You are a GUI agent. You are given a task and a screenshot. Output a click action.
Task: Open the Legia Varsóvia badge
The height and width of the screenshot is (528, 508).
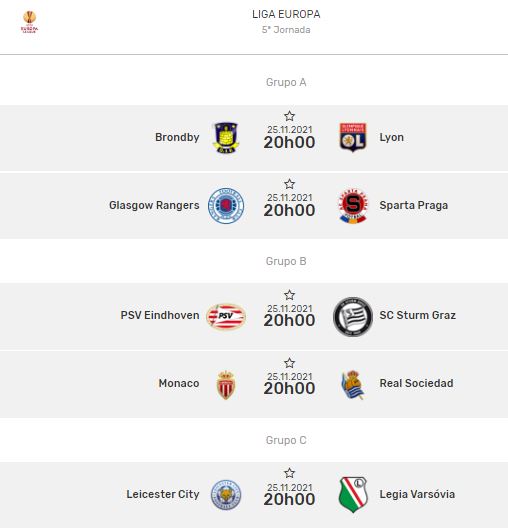pos(353,494)
